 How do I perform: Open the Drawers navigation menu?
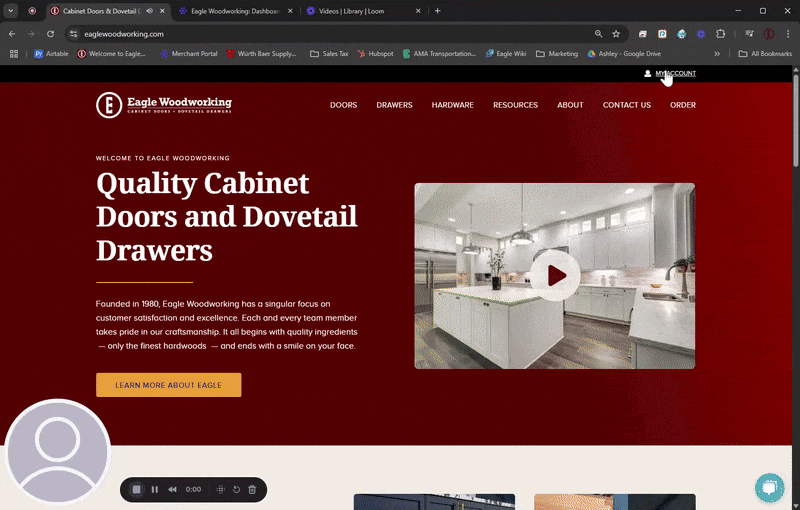click(x=394, y=105)
